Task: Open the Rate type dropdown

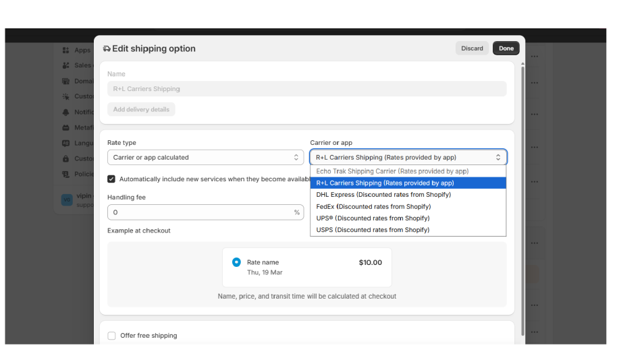Action: click(205, 158)
